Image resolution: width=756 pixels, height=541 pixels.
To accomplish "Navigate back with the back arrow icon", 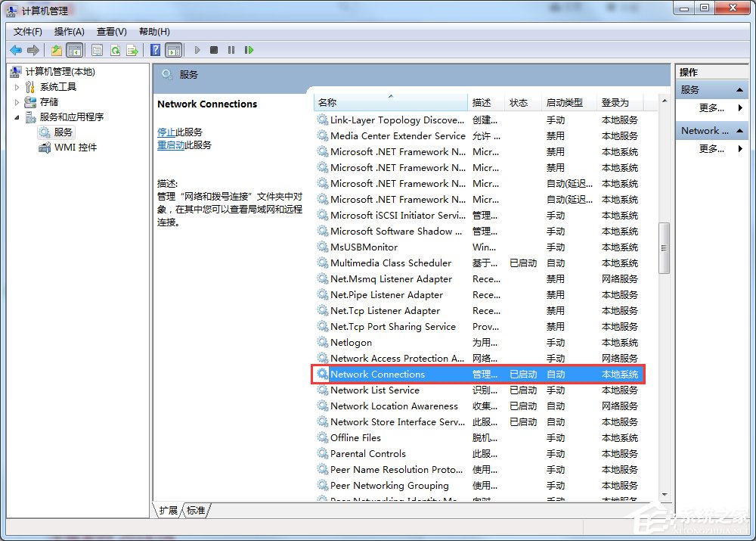I will point(16,50).
